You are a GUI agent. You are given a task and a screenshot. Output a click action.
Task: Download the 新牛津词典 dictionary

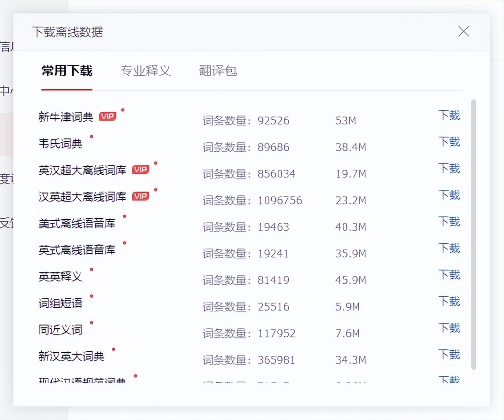449,115
